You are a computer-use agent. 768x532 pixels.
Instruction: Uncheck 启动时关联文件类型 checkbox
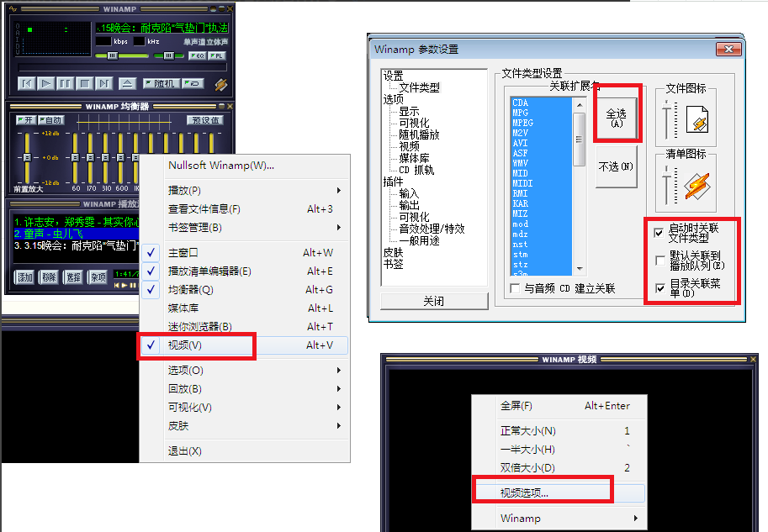(659, 233)
